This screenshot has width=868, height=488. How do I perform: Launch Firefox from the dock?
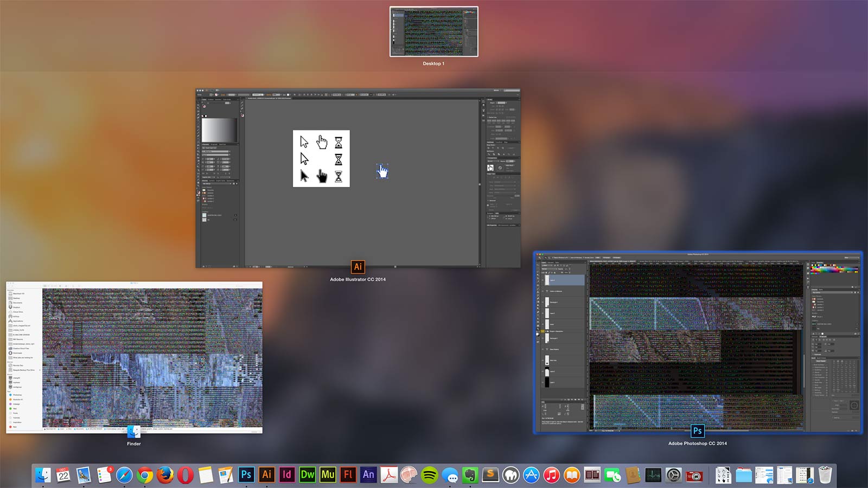165,475
